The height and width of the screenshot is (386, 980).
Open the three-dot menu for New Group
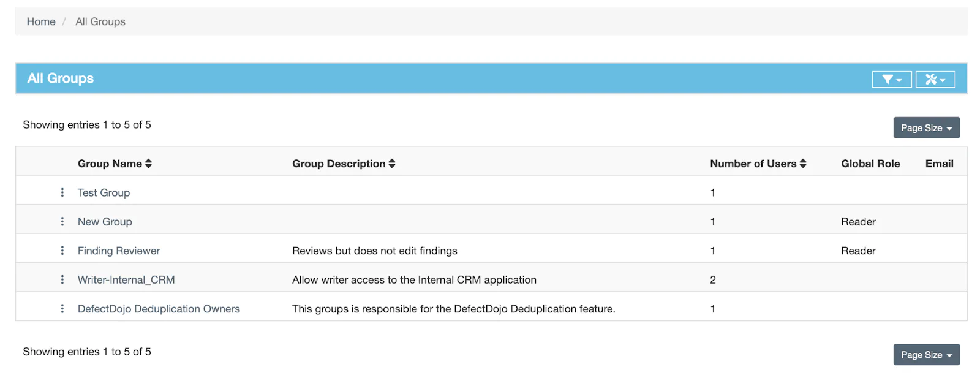click(62, 222)
